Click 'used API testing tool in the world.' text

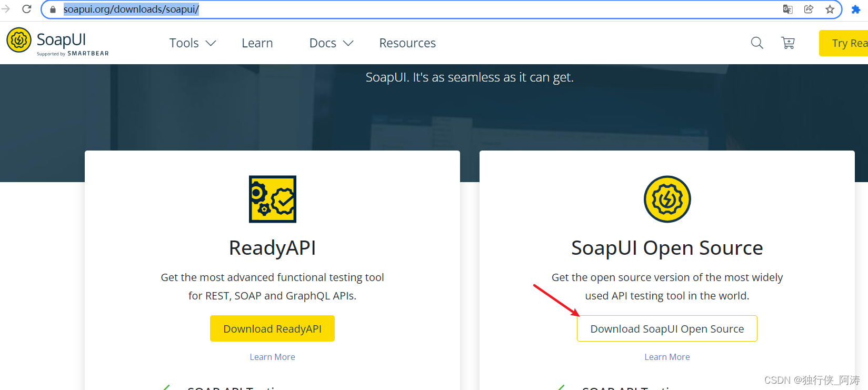(667, 296)
